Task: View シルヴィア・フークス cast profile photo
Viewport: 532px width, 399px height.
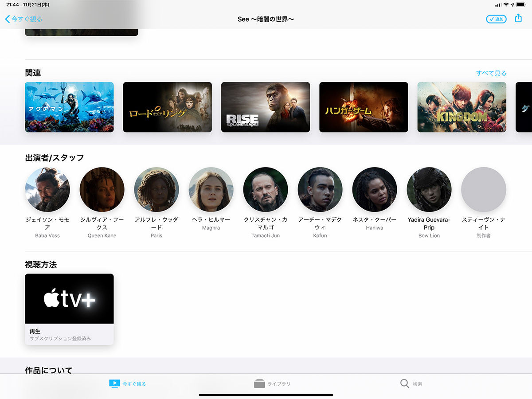Action: (x=102, y=189)
